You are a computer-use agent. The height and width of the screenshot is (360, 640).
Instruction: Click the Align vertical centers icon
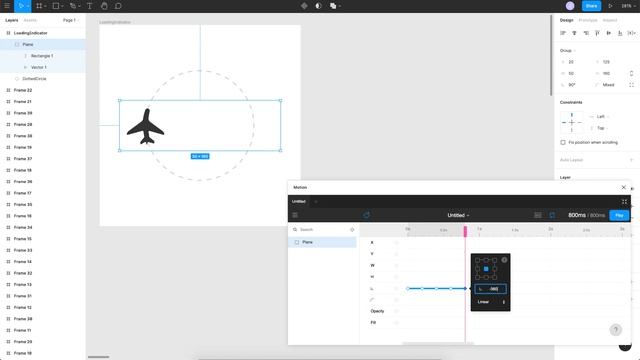(x=609, y=33)
